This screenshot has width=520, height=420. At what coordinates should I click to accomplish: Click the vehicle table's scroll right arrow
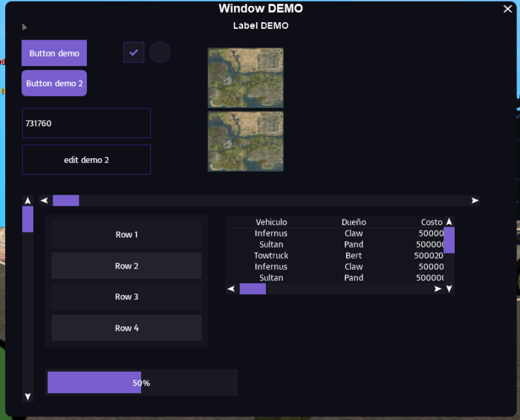[438, 288]
